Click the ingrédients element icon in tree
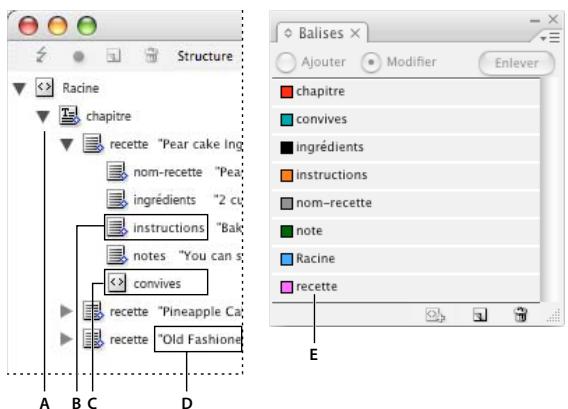Viewport: 568px width, 409px height. 117,199
